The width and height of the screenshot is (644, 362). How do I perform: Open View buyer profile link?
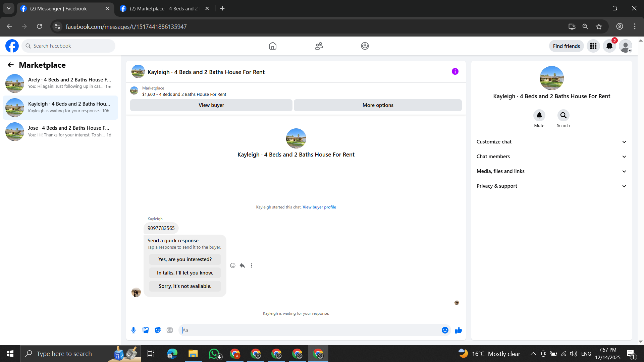tap(319, 207)
